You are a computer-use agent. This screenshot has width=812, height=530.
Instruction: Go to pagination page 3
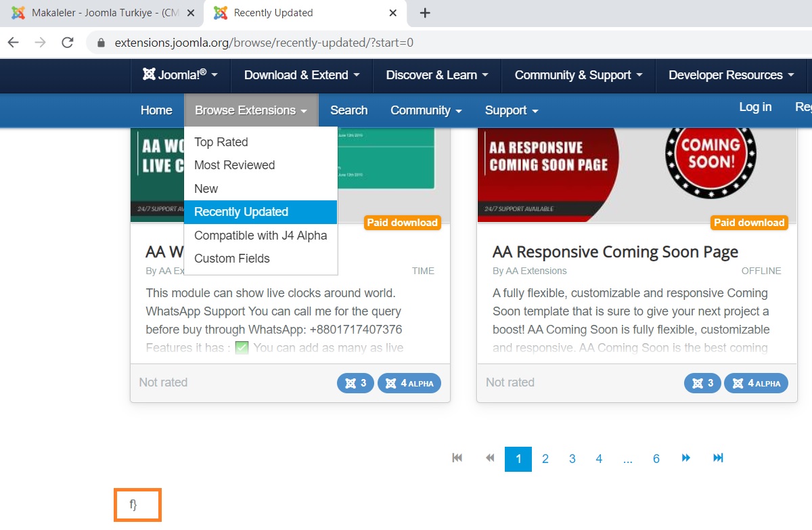[572, 459]
